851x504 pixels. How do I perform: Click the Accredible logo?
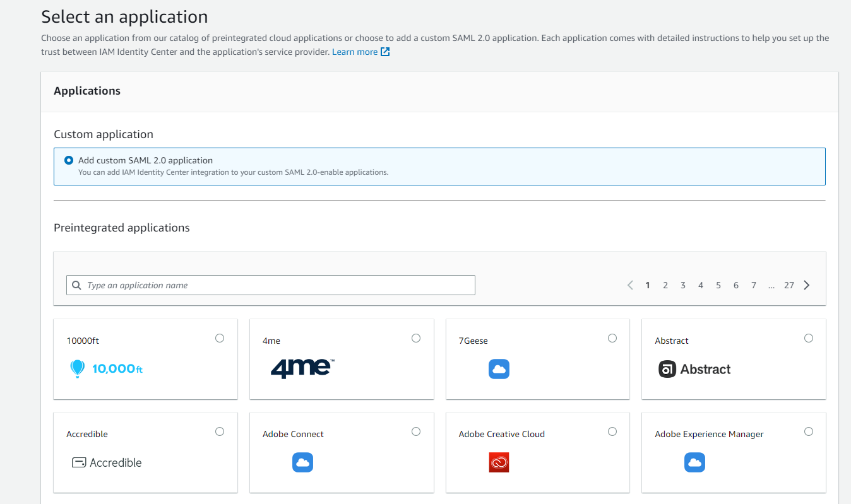point(106,462)
